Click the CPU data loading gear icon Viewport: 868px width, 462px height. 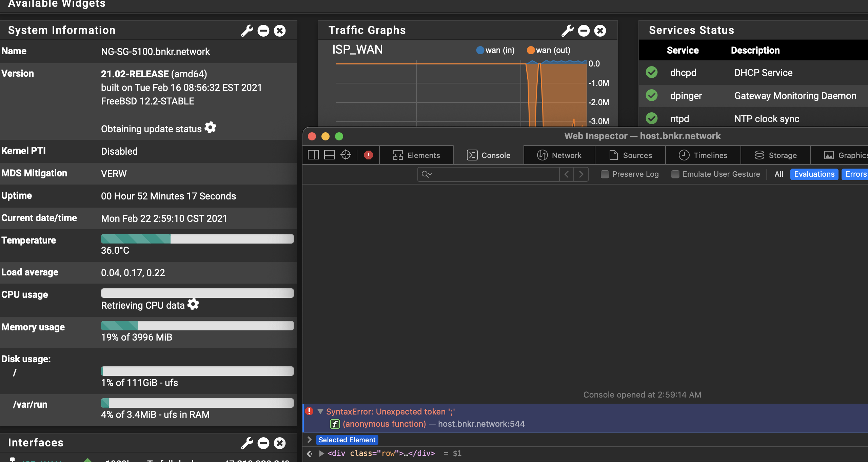tap(193, 304)
